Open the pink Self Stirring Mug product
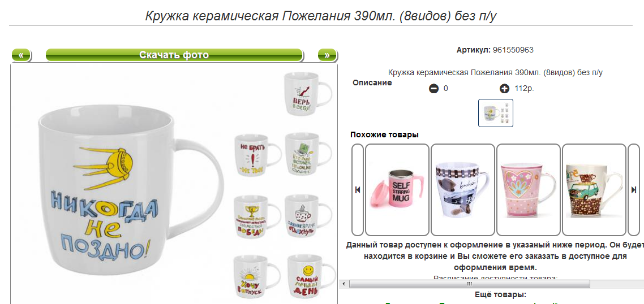The height and width of the screenshot is (304, 644). point(397,189)
